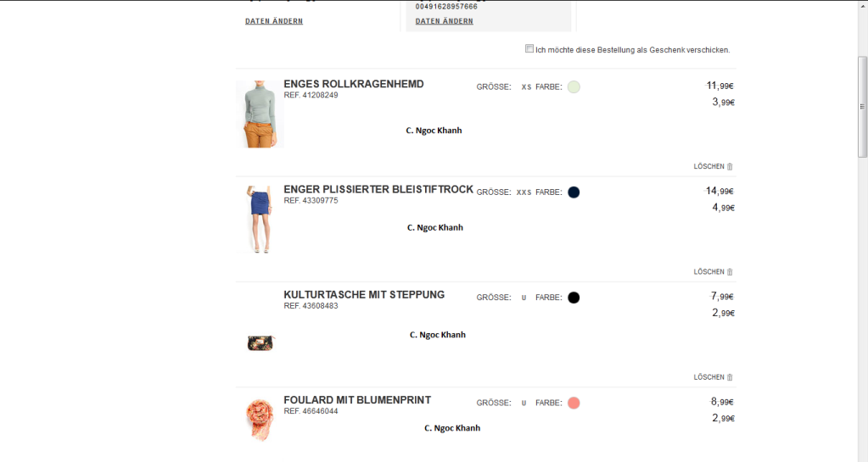868x462 pixels.
Task: Open the right Daten ändern link
Action: [x=444, y=21]
